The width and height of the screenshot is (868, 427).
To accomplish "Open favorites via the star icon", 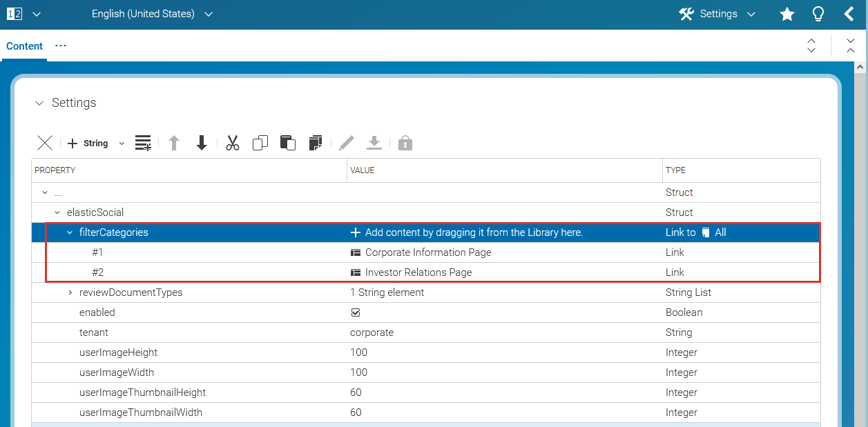I will 787,14.
